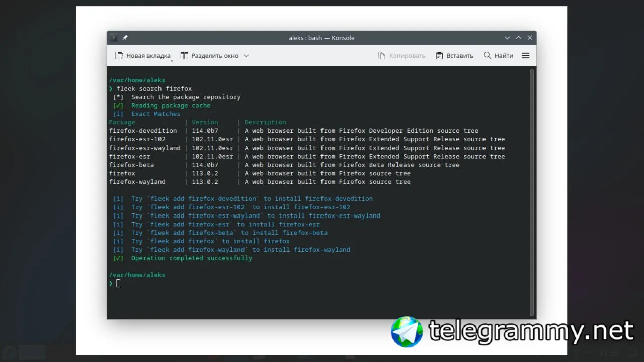Click the Konsole vertical scrollbar
644x362 pixels.
click(532, 192)
